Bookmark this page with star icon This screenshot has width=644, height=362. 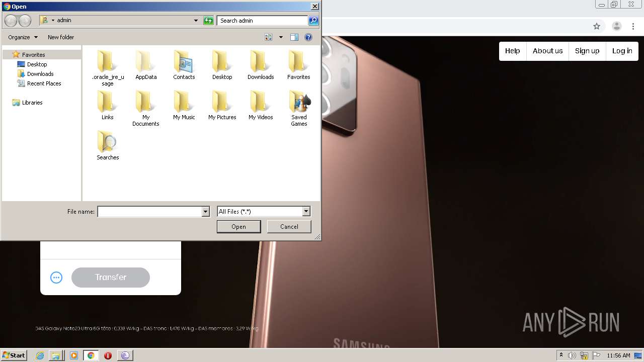coord(597,26)
